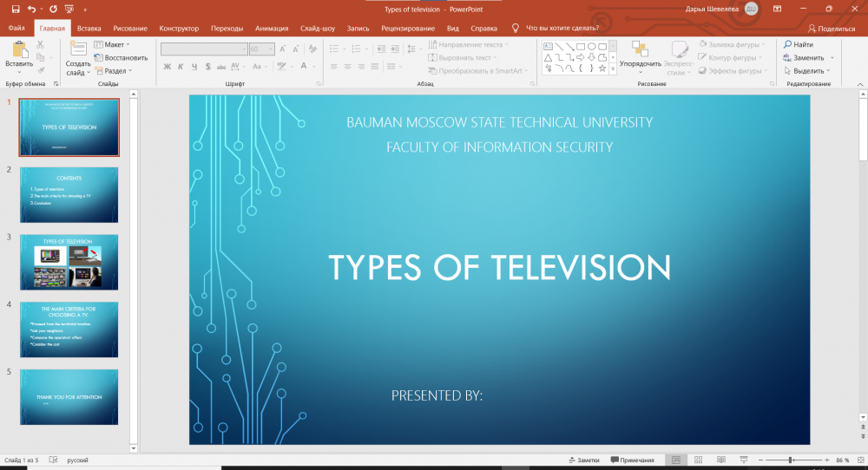868x470 pixels.
Task: Click the Save icon in quick access toolbar
Action: tap(15, 9)
